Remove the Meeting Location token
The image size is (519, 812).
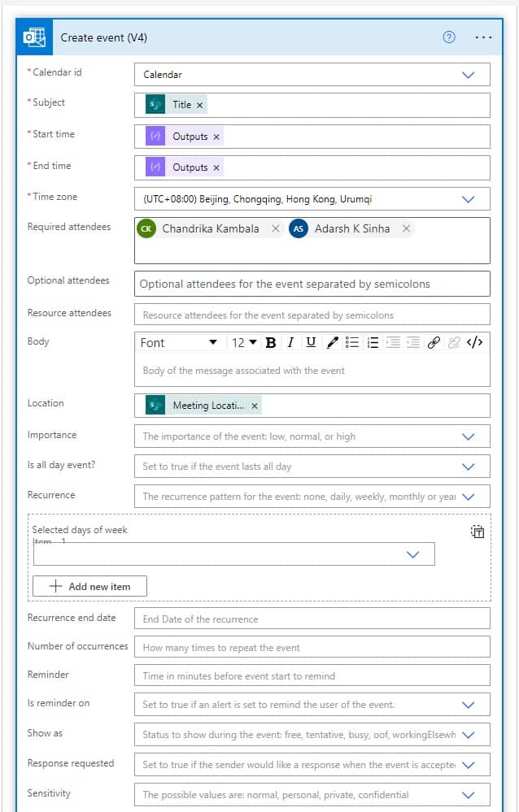(x=255, y=406)
